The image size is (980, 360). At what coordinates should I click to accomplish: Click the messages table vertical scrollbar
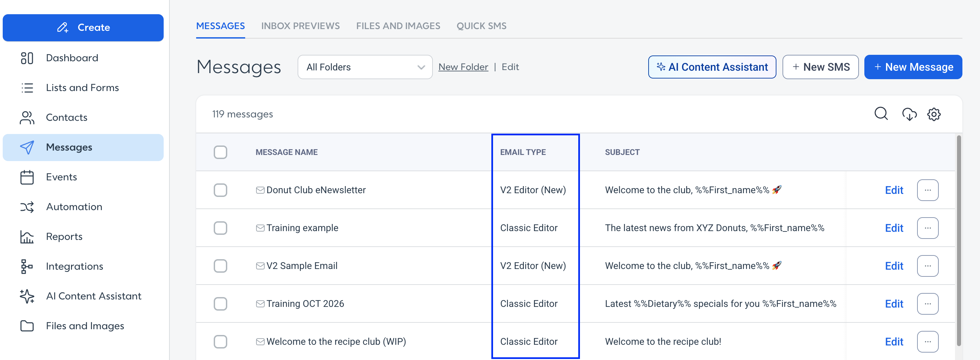(x=959, y=241)
